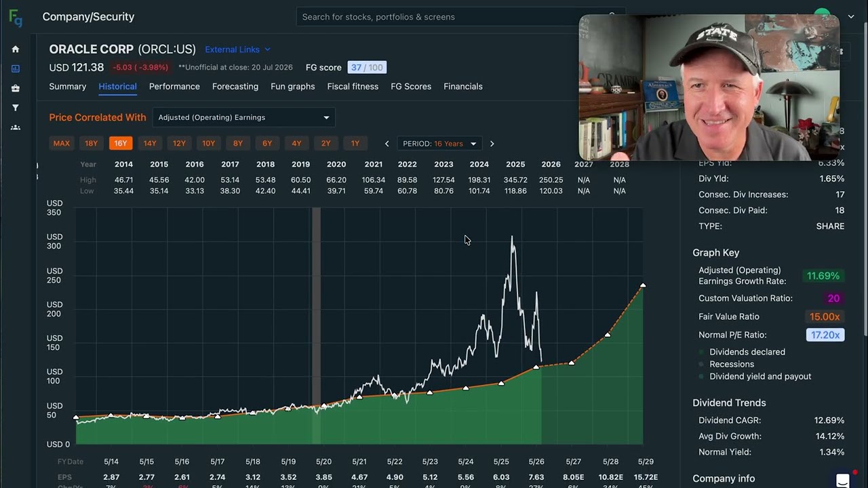Switch to the Fiscal fitness tab
The height and width of the screenshot is (488, 868).
click(x=353, y=86)
